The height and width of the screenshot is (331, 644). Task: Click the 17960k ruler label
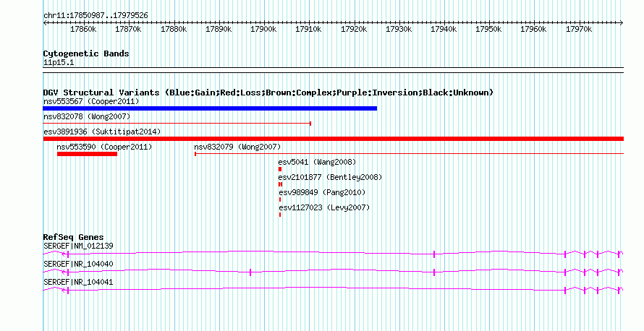[x=533, y=30]
